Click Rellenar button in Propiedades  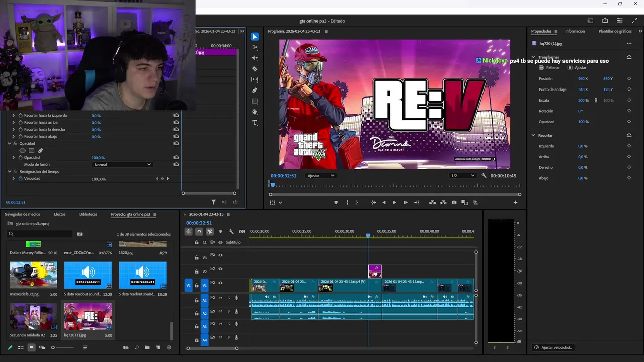(549, 68)
